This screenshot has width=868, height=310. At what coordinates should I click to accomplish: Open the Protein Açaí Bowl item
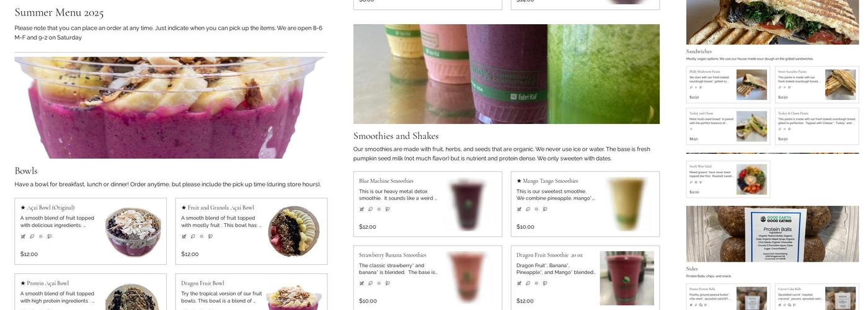click(44, 283)
